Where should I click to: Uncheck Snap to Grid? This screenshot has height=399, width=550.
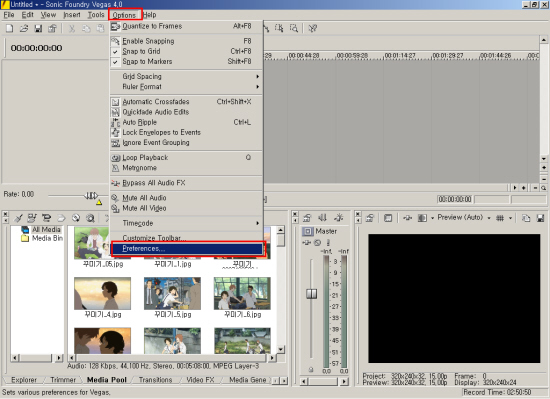tap(186, 51)
